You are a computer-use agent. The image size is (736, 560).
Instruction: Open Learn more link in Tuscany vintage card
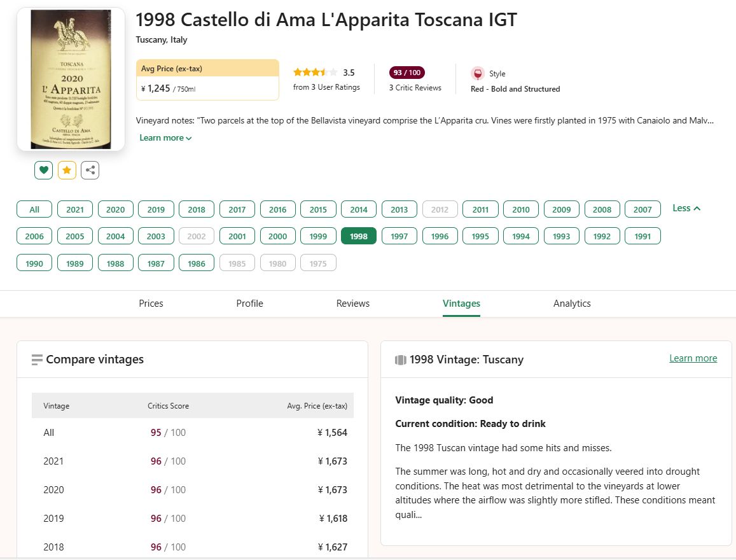pos(693,358)
